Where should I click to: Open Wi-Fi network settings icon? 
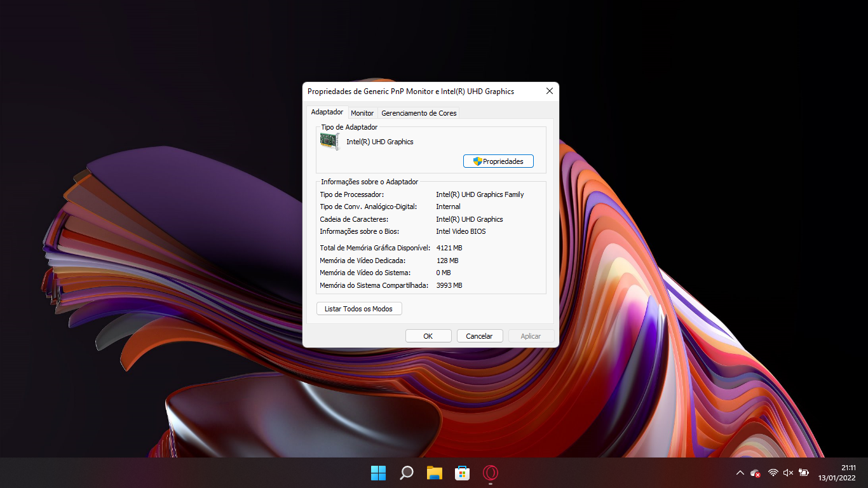point(773,473)
